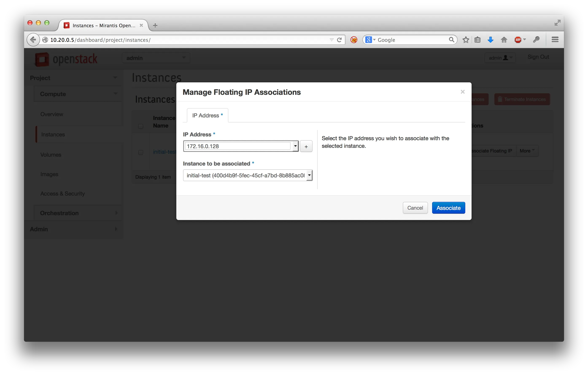Click the OpenStack logo
Screen dimensions: 588x375
pyautogui.click(x=66, y=59)
